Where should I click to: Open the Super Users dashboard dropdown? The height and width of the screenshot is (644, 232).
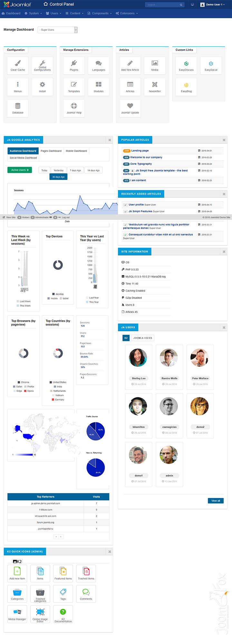click(58, 30)
